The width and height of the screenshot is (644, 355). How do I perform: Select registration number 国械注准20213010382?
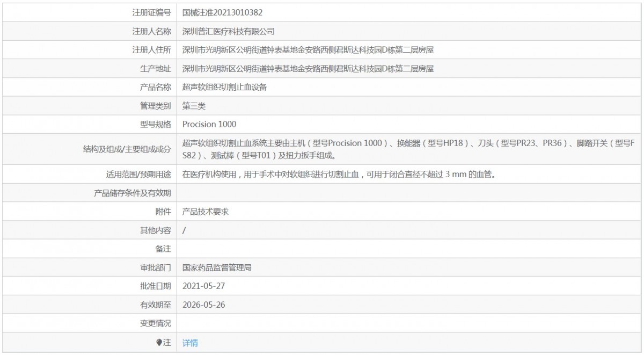point(222,12)
